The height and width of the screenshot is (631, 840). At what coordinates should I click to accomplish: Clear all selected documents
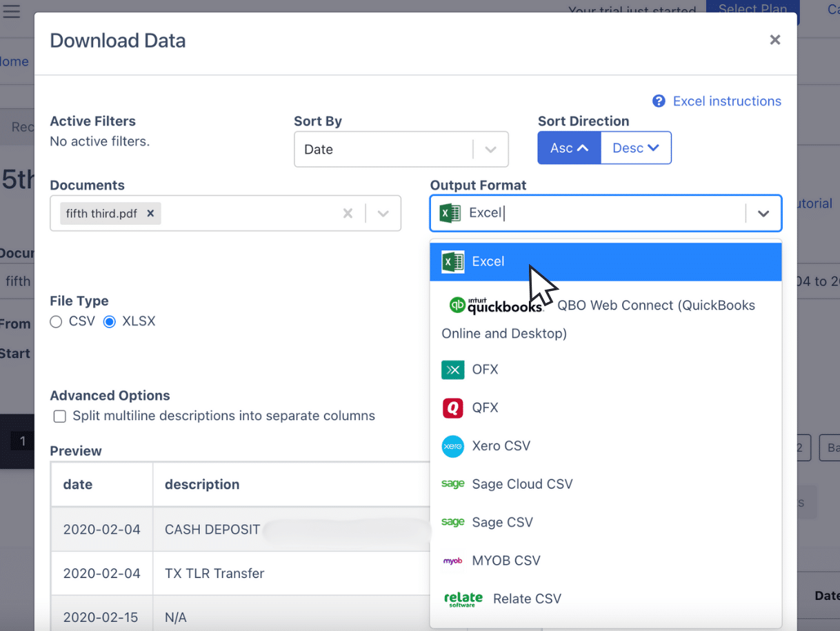(x=348, y=214)
